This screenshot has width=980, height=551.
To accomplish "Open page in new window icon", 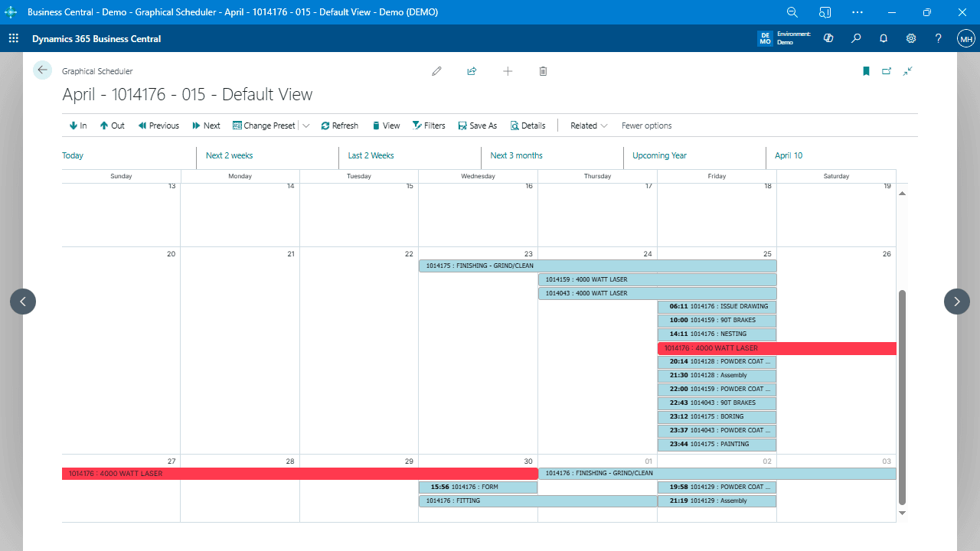I will pyautogui.click(x=887, y=71).
